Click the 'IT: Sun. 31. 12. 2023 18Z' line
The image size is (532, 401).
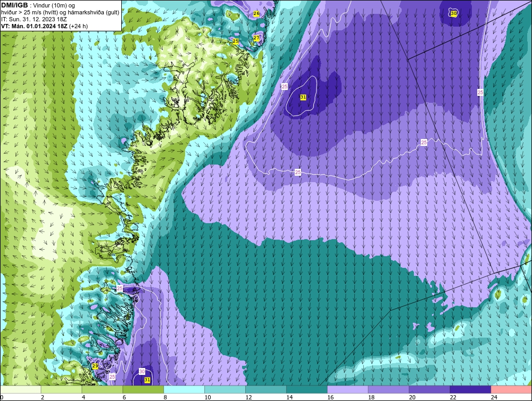pyautogui.click(x=34, y=19)
